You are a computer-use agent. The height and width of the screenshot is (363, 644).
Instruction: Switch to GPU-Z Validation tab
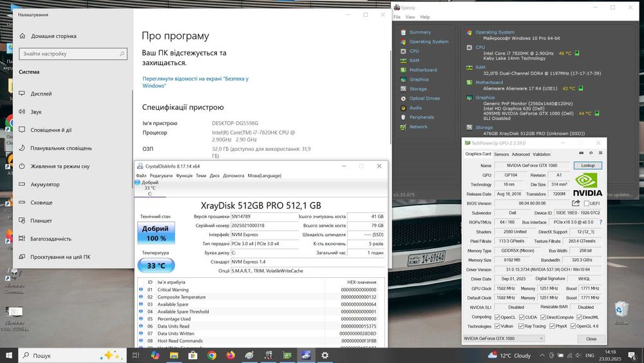coord(542,154)
